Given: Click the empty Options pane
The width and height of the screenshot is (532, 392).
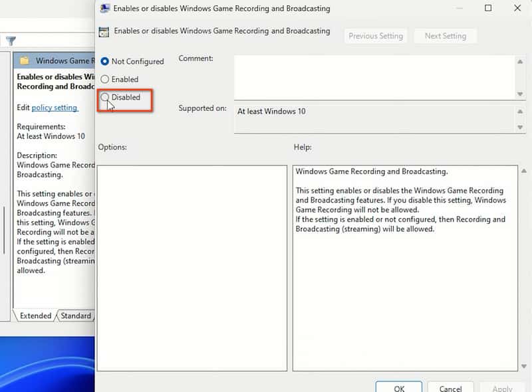Looking at the screenshot, I should 192,268.
